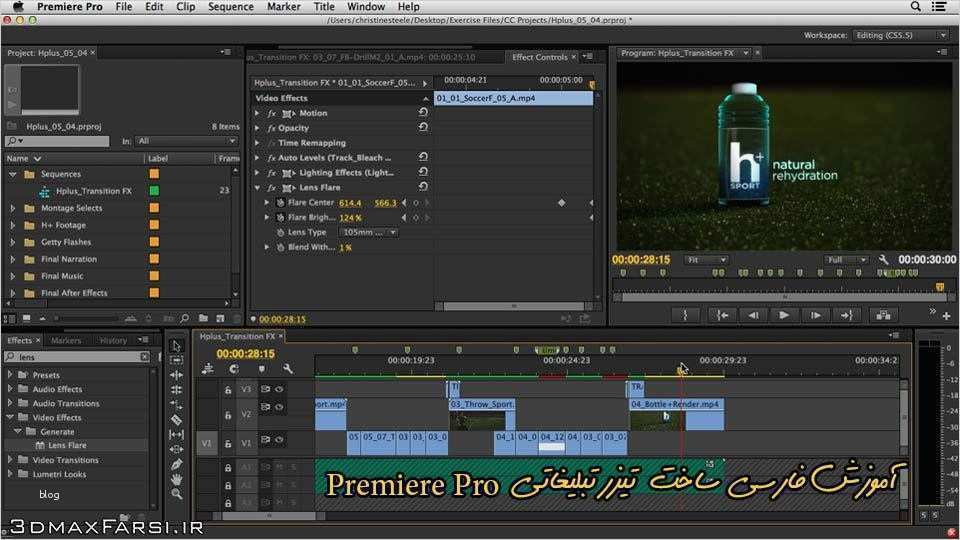Open the Workspace Editing dropdown

(x=901, y=35)
